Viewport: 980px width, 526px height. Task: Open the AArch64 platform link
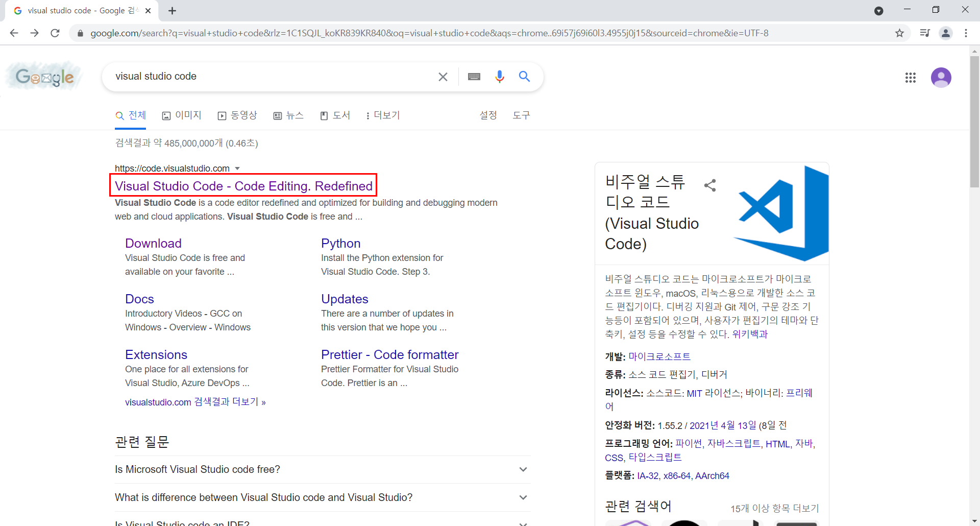(x=712, y=476)
